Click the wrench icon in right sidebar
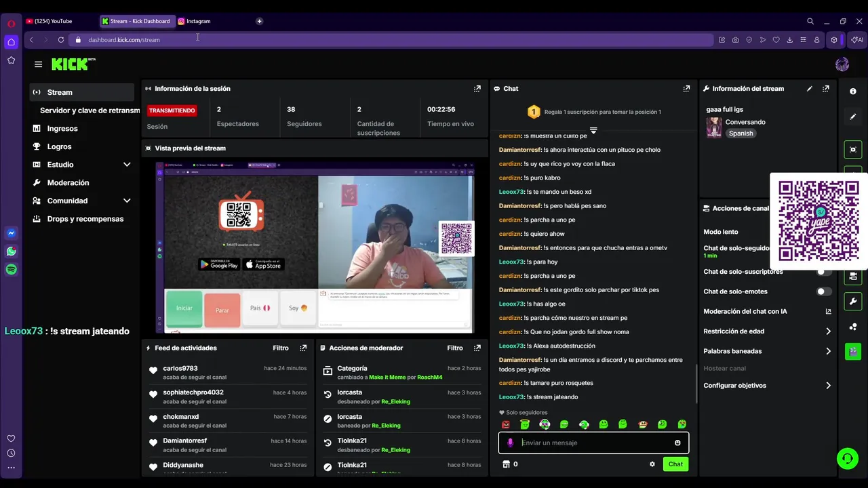868x488 pixels. (x=853, y=302)
